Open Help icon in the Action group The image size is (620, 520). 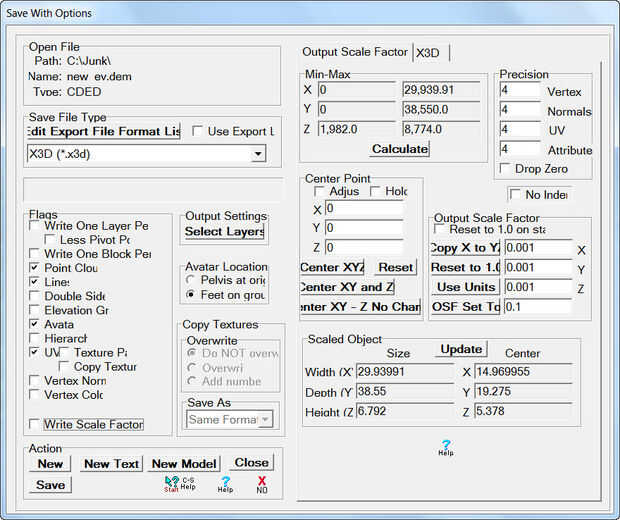tap(225, 484)
